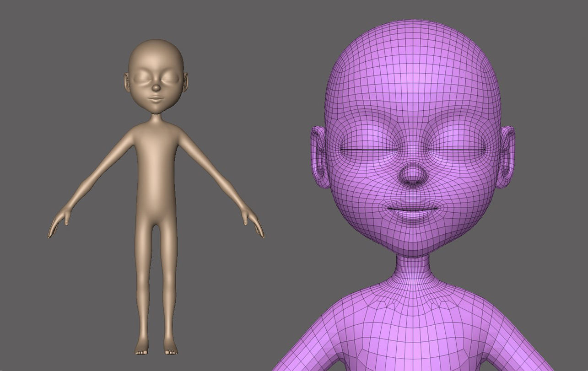Select the purple wireframe character head
The height and width of the screenshot is (371, 588).
[413, 140]
